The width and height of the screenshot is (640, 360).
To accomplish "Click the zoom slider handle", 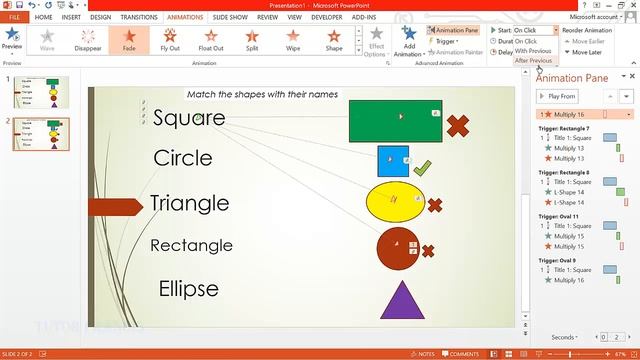I will point(570,354).
